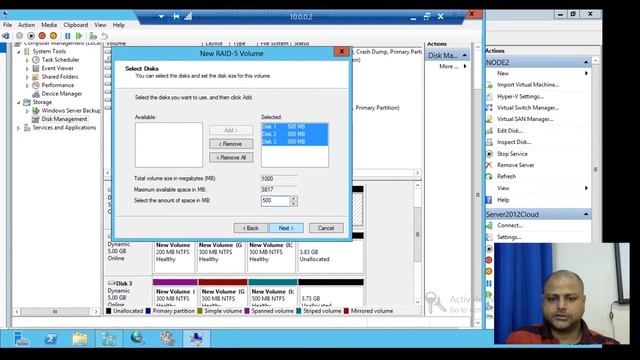Click the Revert toolbar icon
Viewport: 640px width, 360px height.
(x=104, y=36)
